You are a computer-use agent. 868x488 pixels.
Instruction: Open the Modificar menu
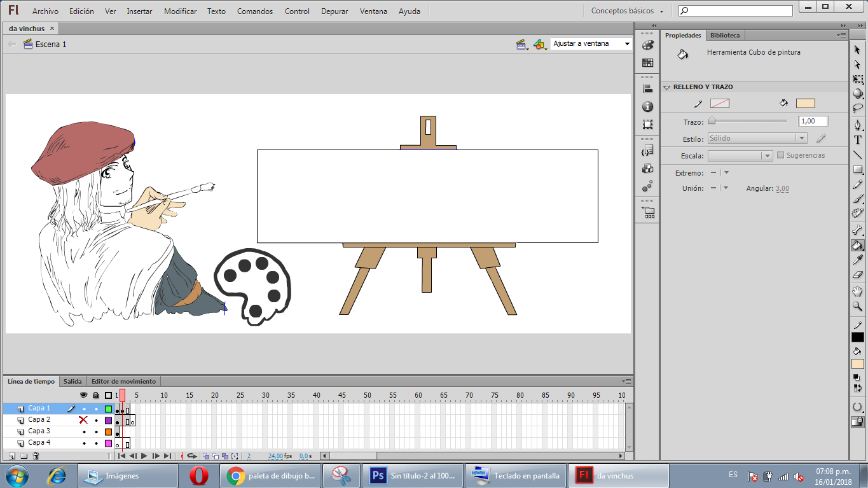coord(181,11)
